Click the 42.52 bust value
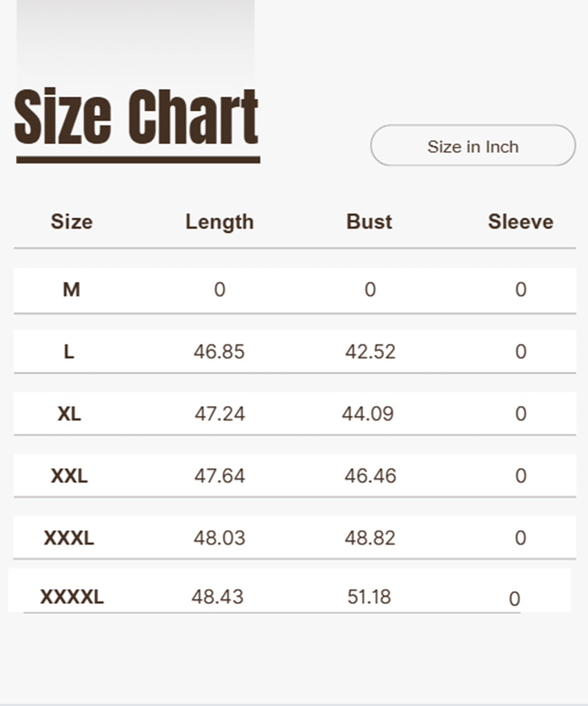Screen dimensions: 588x706 370,352
